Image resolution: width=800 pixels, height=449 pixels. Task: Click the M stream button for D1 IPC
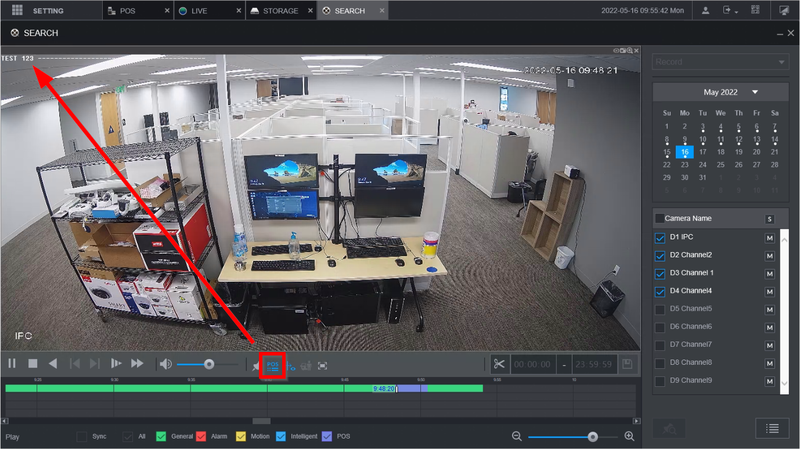[x=770, y=238]
